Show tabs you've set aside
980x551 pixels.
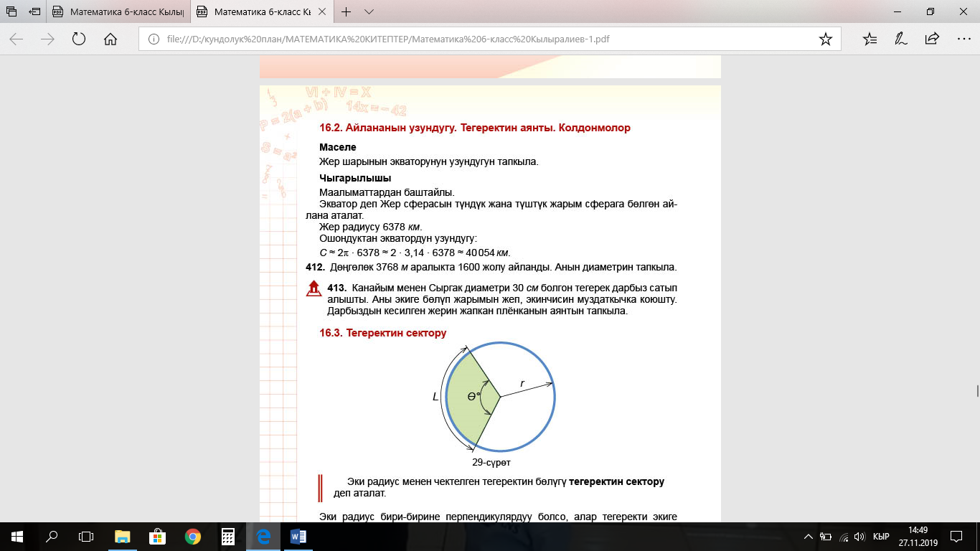(x=12, y=11)
